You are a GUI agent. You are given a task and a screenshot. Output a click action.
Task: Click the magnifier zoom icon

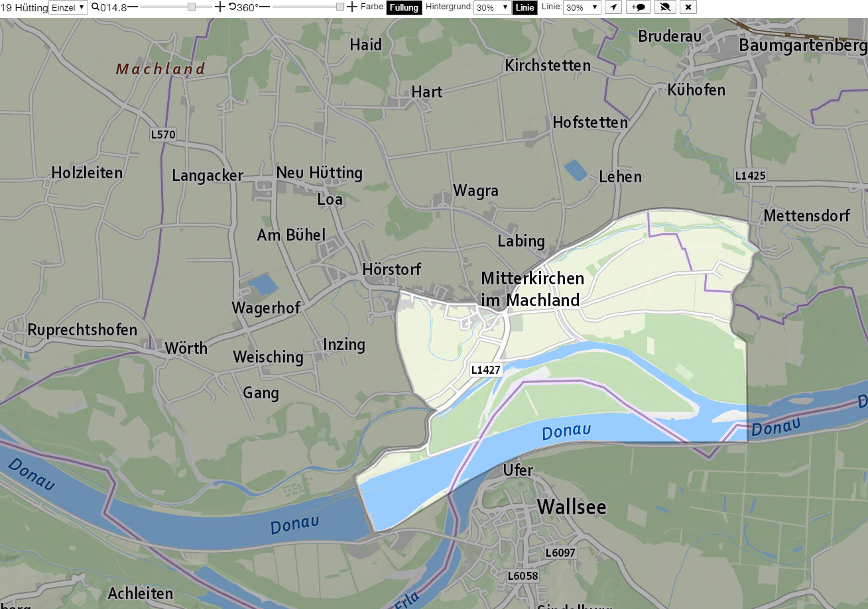point(95,7)
